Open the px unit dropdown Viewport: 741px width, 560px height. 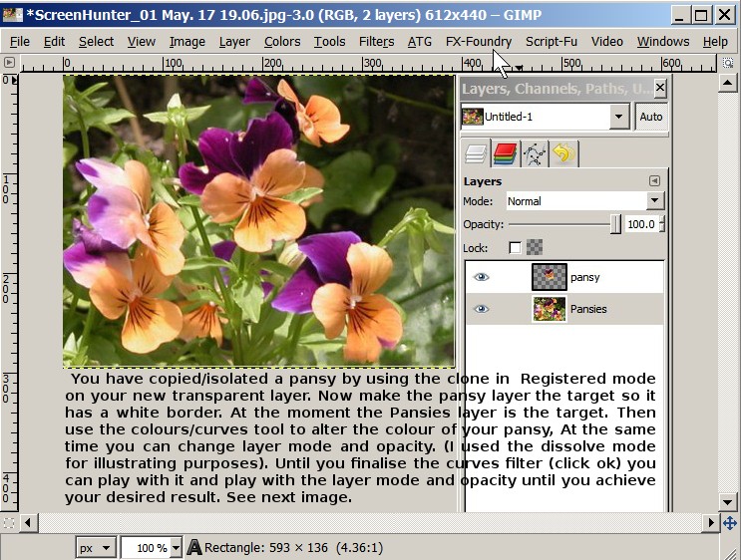tap(96, 548)
